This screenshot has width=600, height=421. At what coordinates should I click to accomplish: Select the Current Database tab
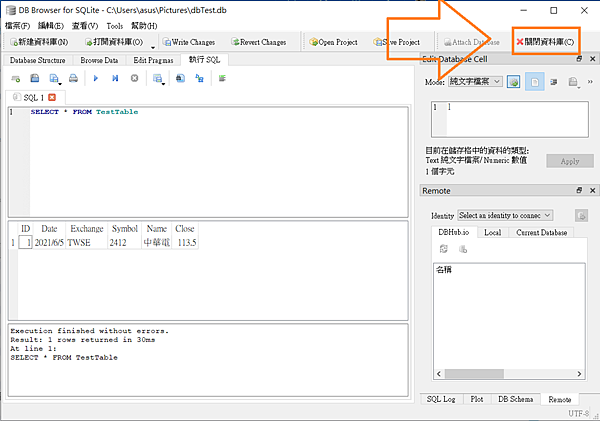click(541, 232)
